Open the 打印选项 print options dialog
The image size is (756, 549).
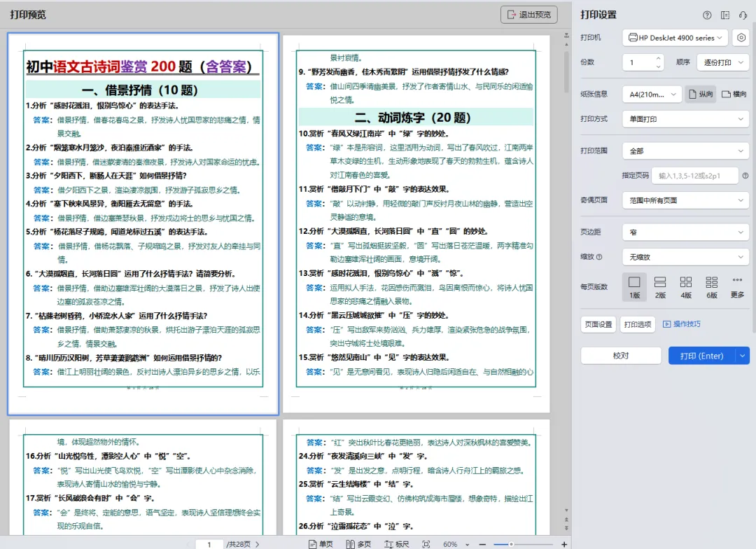tap(638, 324)
